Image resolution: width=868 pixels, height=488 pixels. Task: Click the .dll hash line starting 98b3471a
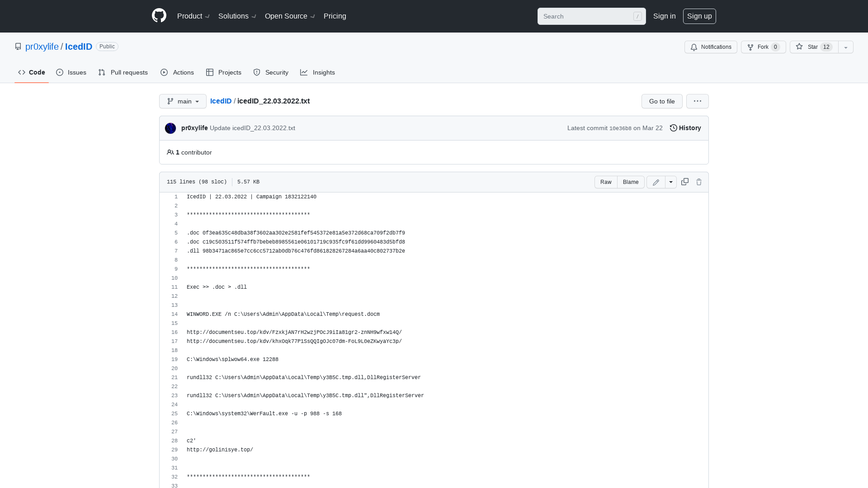pos(296,251)
